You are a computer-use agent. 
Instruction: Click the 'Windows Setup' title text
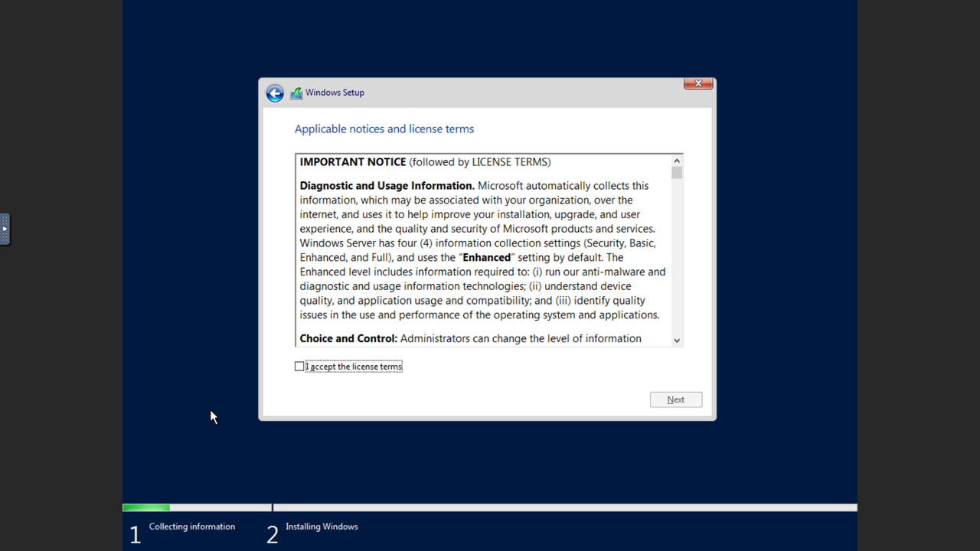coord(335,93)
